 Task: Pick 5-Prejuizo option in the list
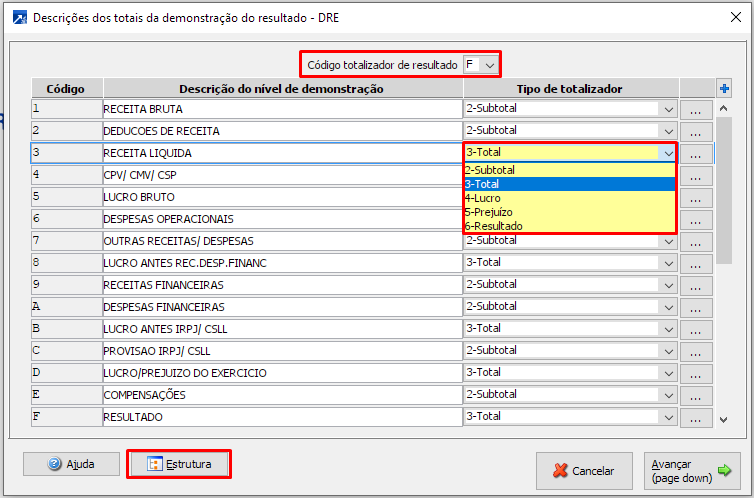(x=569, y=212)
